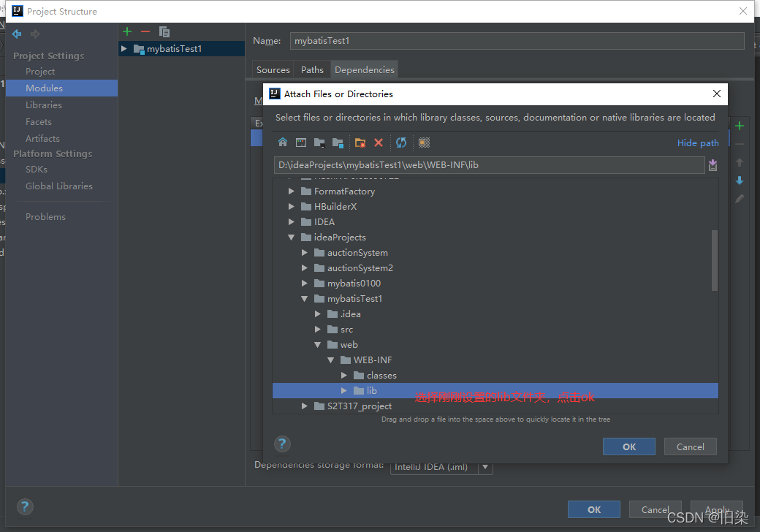Click Apply in Project Structure window
Screen dimensions: 760x532
716,510
